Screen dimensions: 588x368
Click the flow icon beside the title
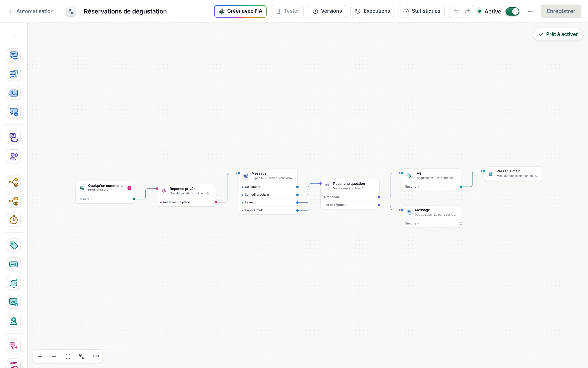pyautogui.click(x=71, y=11)
